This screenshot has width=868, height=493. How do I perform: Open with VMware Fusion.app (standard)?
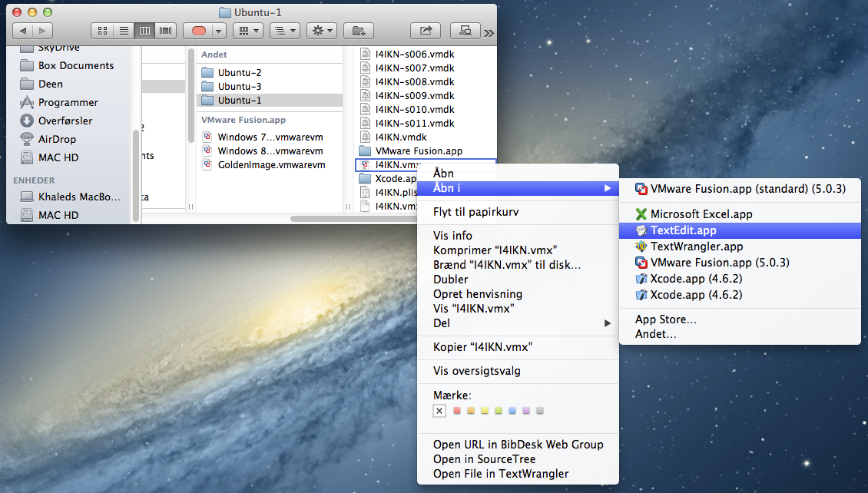pyautogui.click(x=740, y=189)
